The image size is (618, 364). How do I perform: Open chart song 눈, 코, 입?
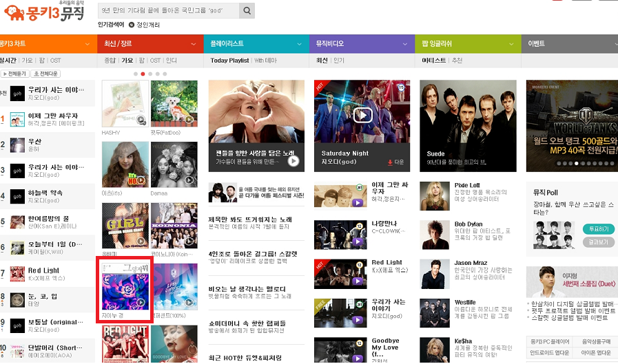pyautogui.click(x=43, y=297)
